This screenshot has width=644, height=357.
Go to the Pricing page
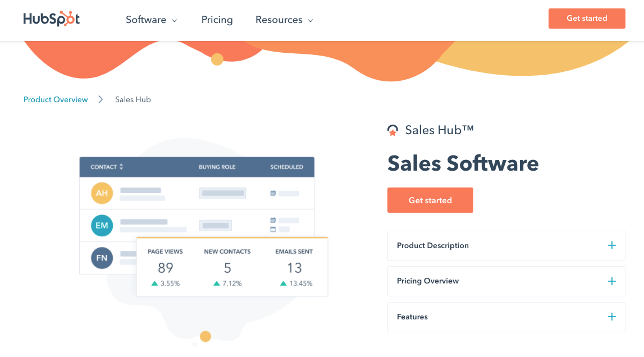217,20
